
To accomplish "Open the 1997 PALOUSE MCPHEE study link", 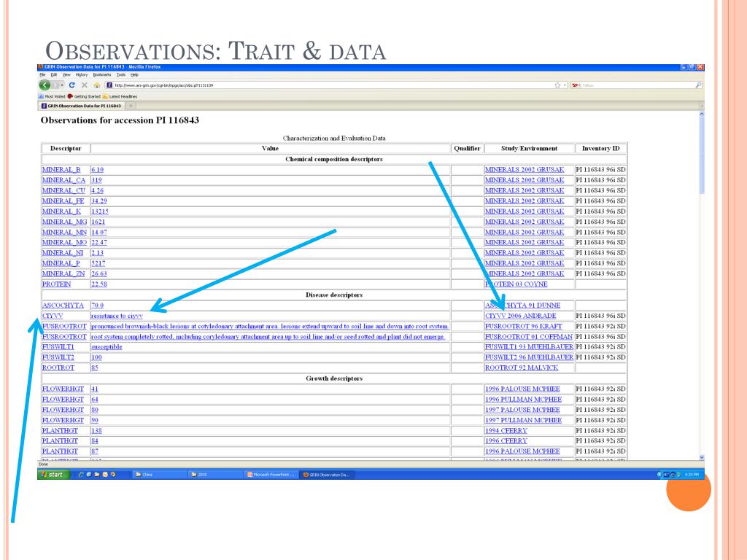I will [522, 410].
